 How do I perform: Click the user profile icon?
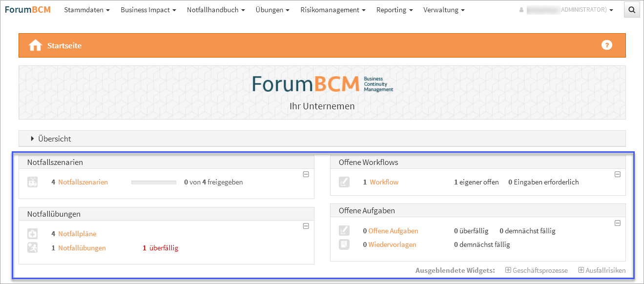tap(521, 10)
